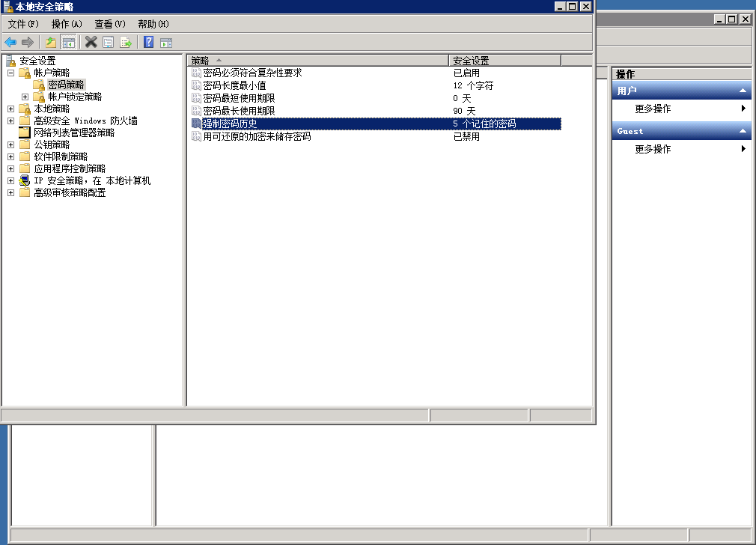Select the 网络列表管理器策略 tree item
Image resolution: width=756 pixels, height=545 pixels.
(73, 133)
